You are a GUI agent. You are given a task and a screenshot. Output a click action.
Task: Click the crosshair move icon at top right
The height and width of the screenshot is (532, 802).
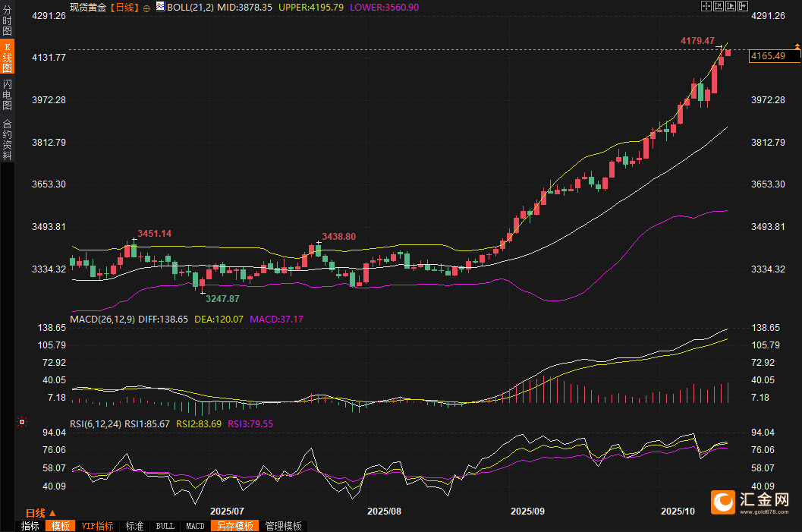click(x=706, y=6)
